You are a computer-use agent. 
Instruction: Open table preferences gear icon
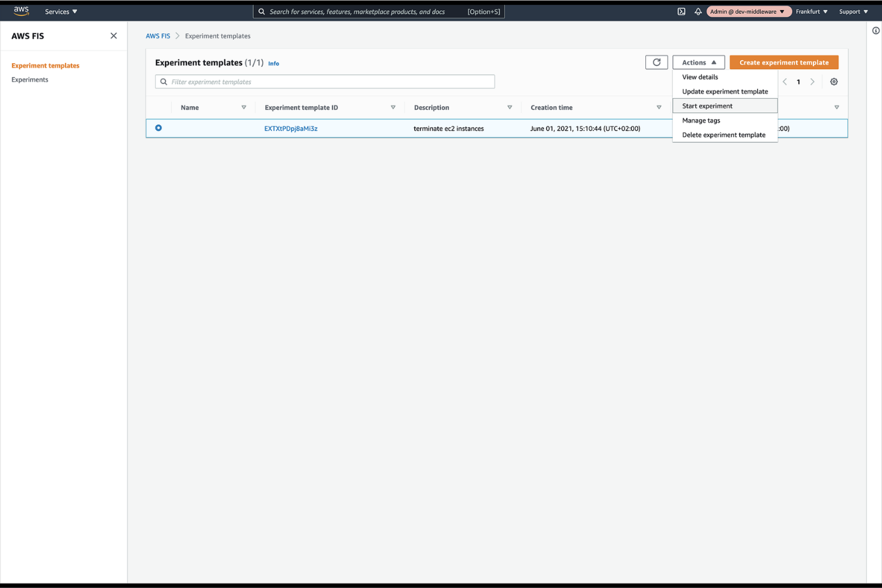[834, 82]
